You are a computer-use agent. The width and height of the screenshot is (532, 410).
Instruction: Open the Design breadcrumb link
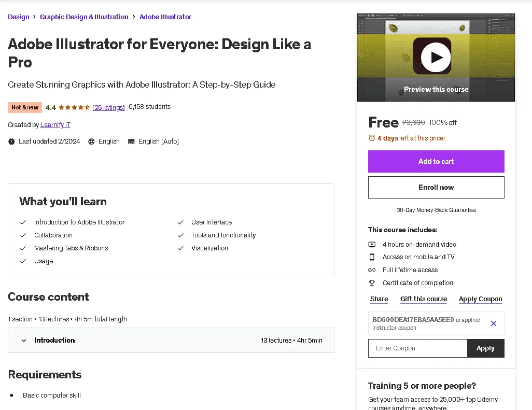pos(19,17)
